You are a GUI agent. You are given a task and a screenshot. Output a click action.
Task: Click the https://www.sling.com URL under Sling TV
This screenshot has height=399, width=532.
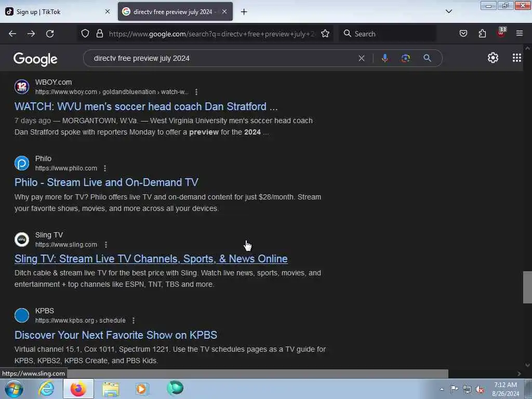click(x=66, y=245)
